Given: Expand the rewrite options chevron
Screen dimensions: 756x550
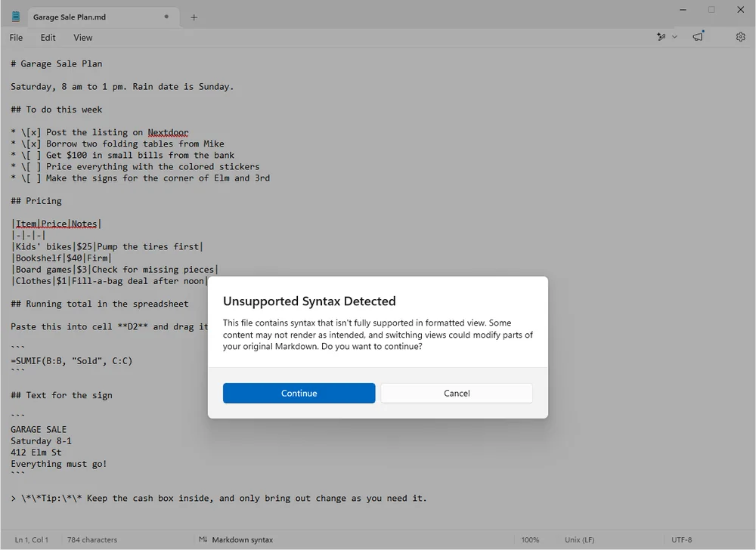Looking at the screenshot, I should coord(674,36).
